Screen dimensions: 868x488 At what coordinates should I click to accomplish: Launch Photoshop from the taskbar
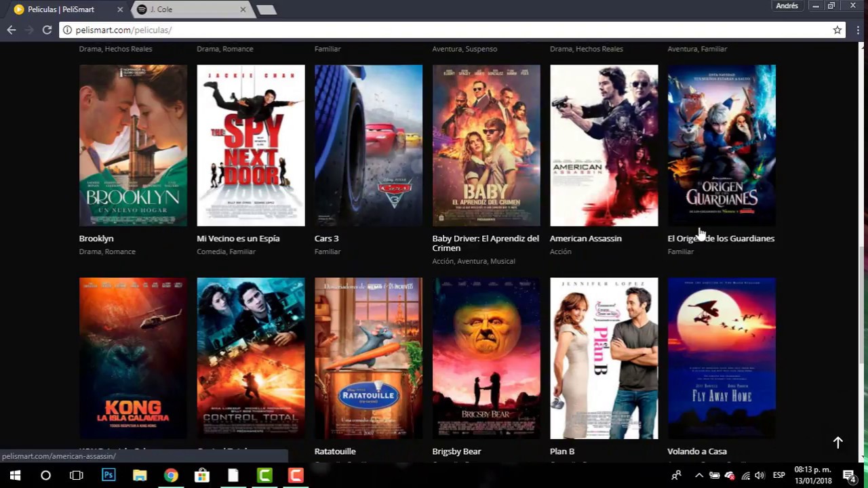coord(108,475)
